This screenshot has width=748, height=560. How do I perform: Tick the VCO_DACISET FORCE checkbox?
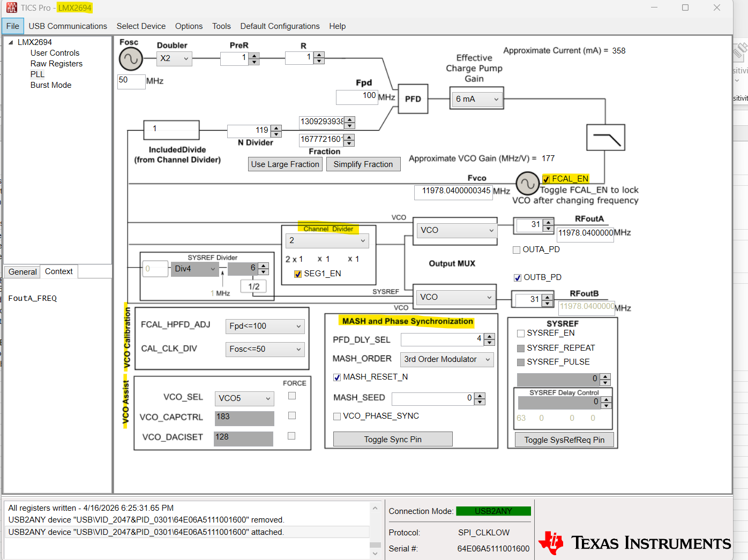point(291,436)
